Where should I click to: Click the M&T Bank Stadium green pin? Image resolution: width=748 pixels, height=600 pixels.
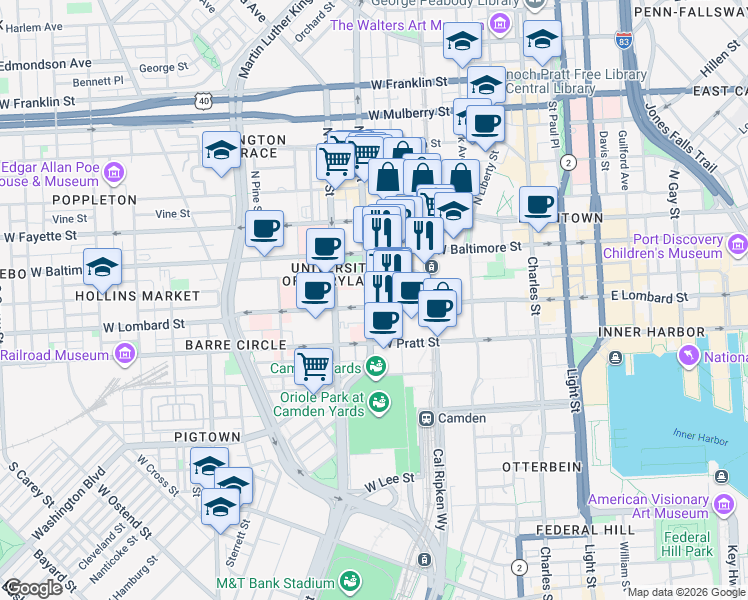click(x=350, y=581)
